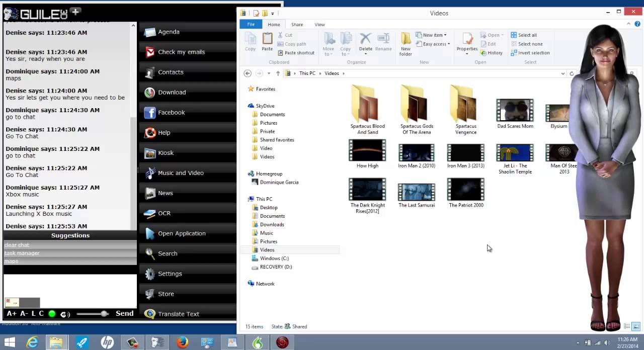Click the Windows Start button

pos(10,342)
